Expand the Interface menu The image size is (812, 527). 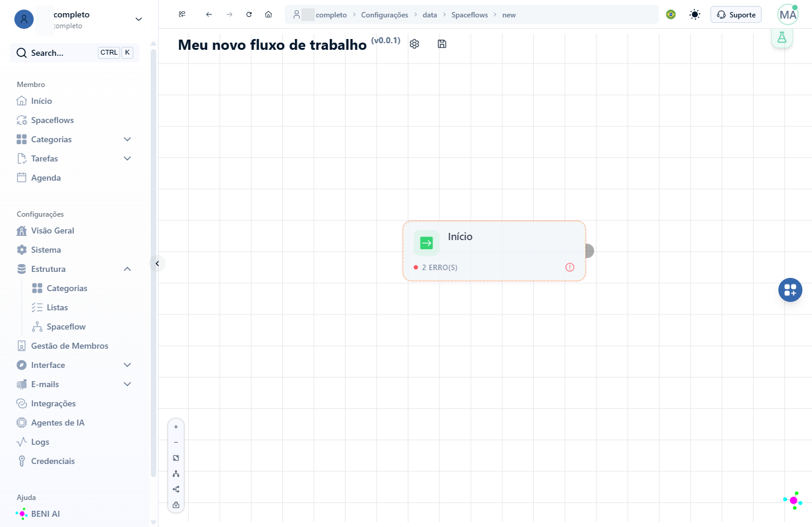(x=127, y=365)
